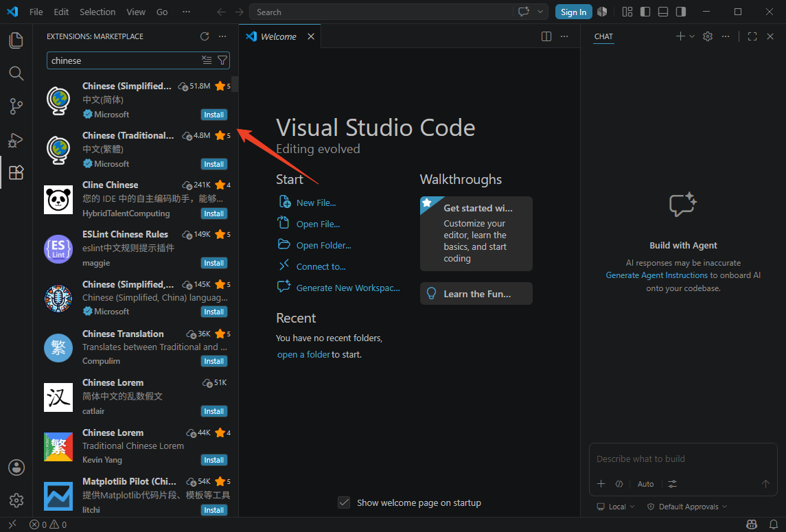786x532 pixels.
Task: Click the New File link
Action: [x=316, y=203]
